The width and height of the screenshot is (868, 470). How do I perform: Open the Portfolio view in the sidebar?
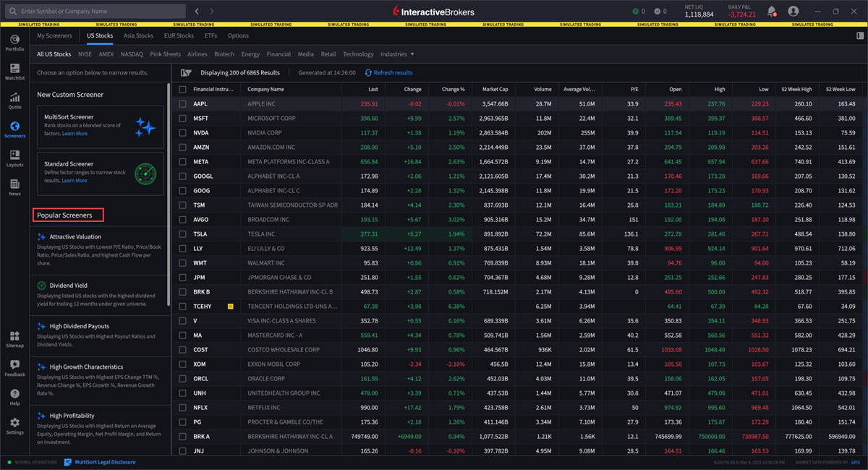tap(14, 43)
